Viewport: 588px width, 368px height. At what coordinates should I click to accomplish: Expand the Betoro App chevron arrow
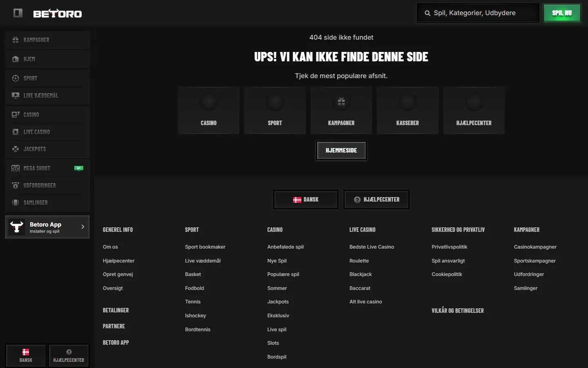coord(83,227)
